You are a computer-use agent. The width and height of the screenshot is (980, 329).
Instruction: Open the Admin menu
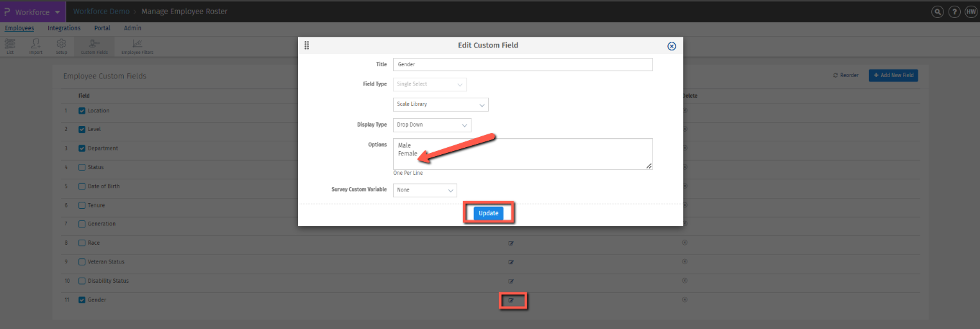click(132, 28)
